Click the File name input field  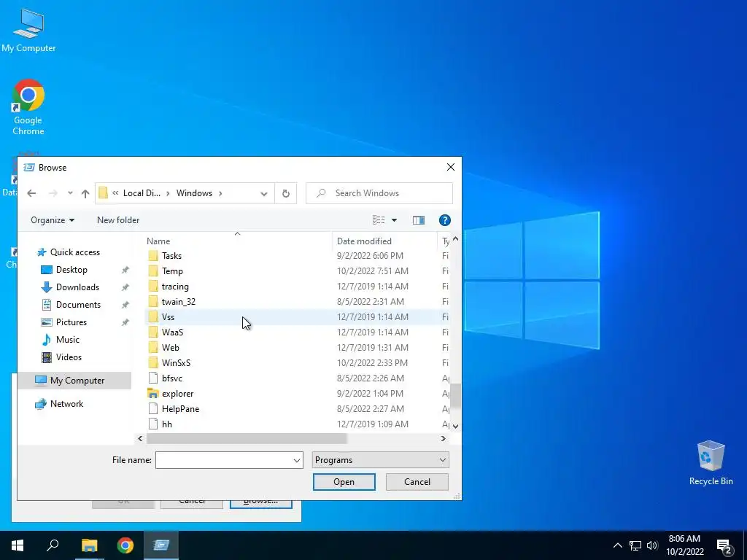point(223,460)
